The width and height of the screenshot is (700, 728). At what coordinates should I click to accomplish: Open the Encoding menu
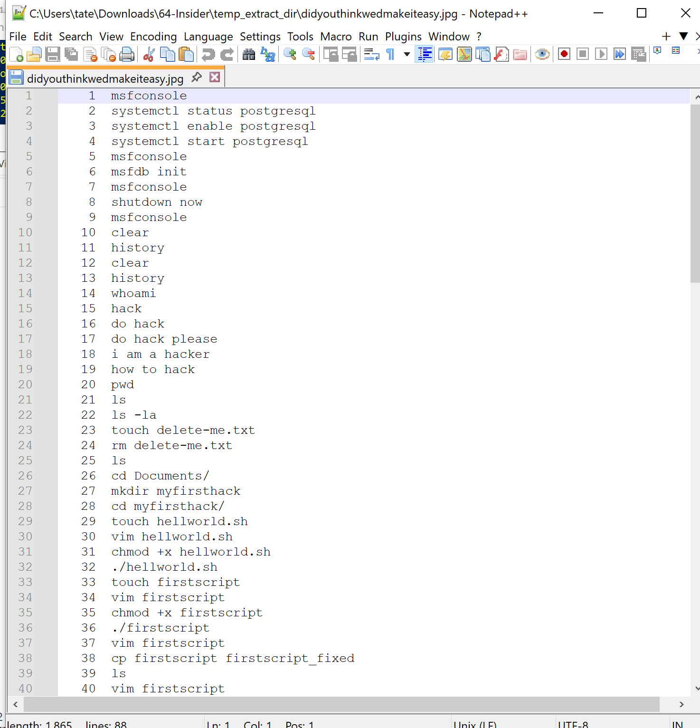153,37
